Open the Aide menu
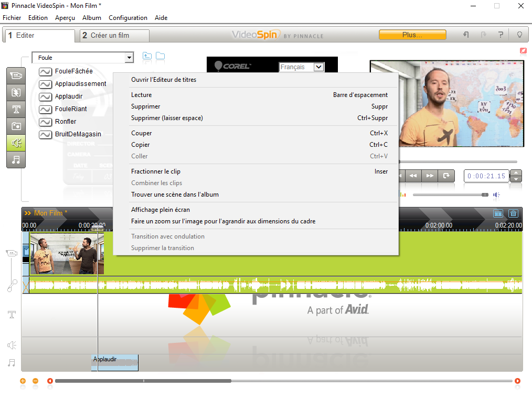This screenshot has height=399, width=532. click(161, 18)
